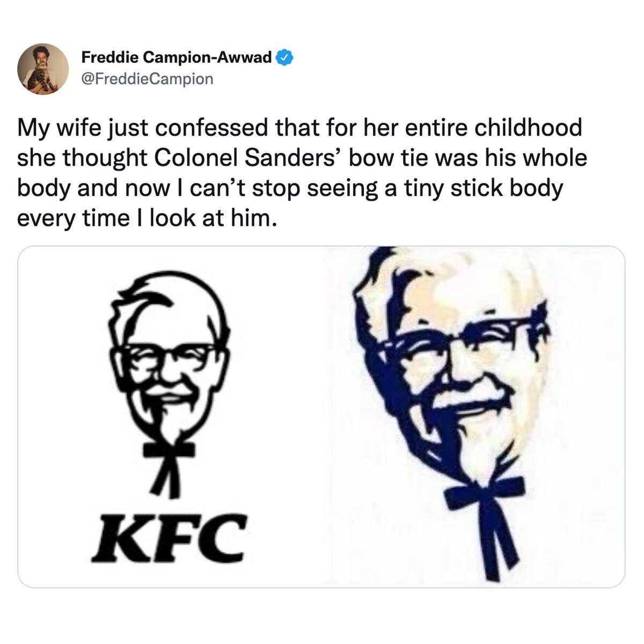The height and width of the screenshot is (644, 644).
Task: Click the tweet text about Colonel Sanders
Action: (x=301, y=173)
